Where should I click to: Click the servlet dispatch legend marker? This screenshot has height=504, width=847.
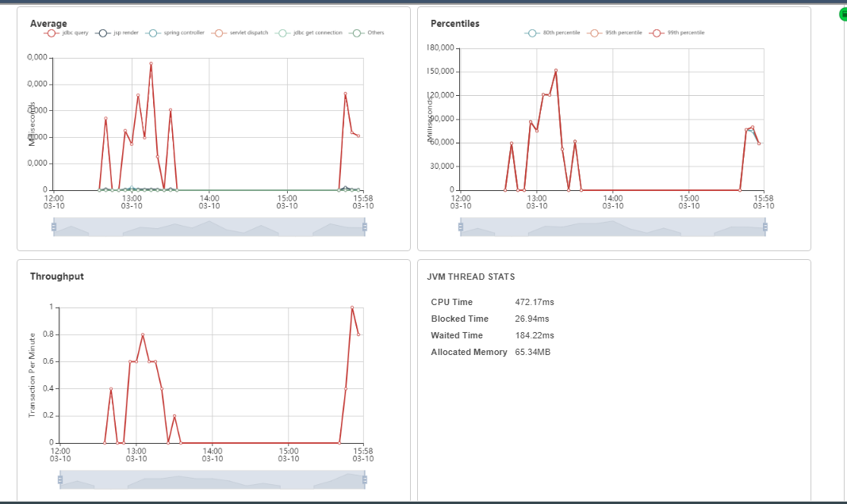click(217, 32)
